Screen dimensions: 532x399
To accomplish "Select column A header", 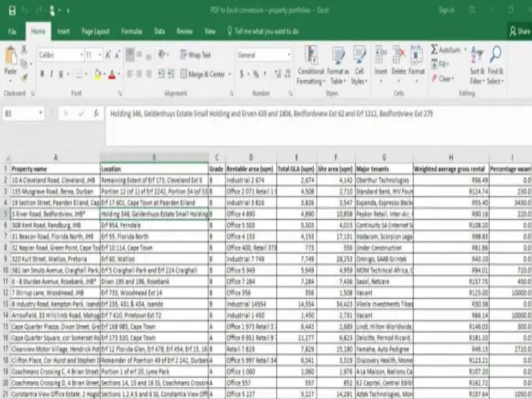I will click(x=56, y=157).
